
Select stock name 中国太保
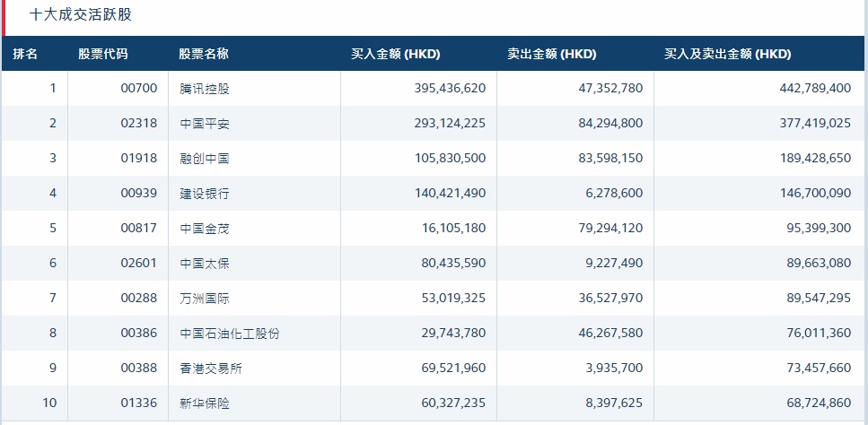[x=205, y=264]
